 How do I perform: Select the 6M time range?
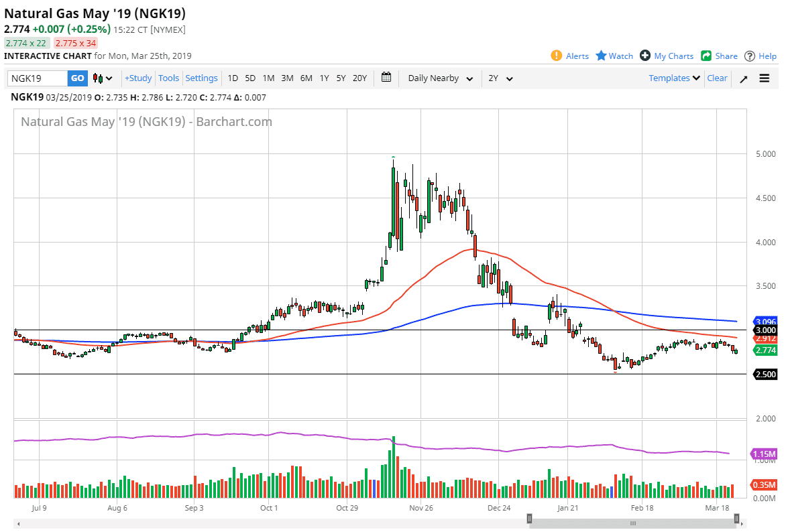(x=306, y=78)
